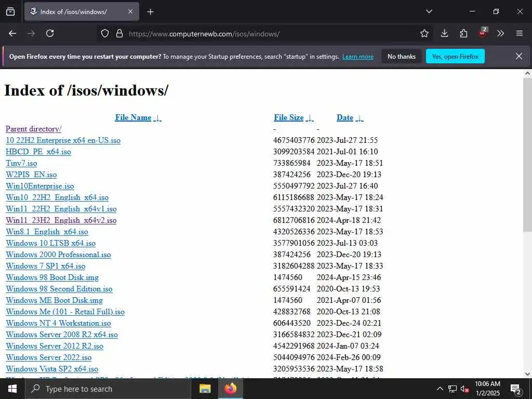Download Windows 2000 Professional.iso

click(58, 255)
